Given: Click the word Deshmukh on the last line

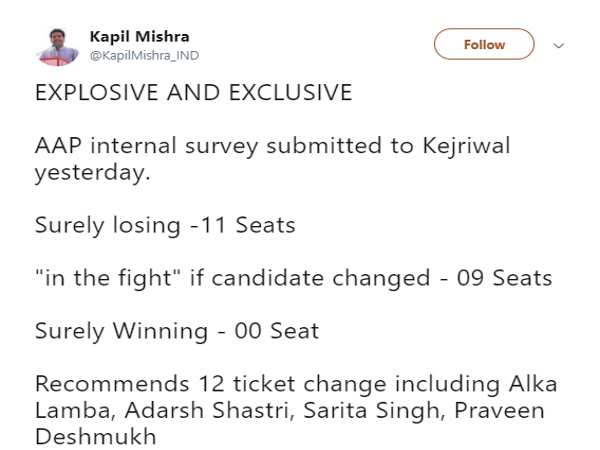Looking at the screenshot, I should coord(95,437).
